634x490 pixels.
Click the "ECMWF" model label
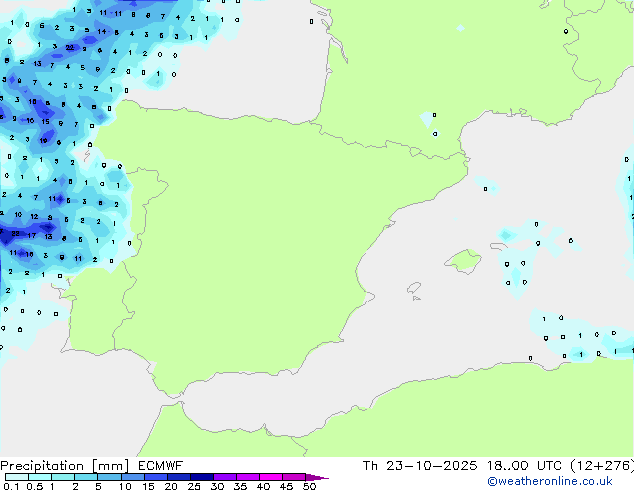[x=160, y=466]
